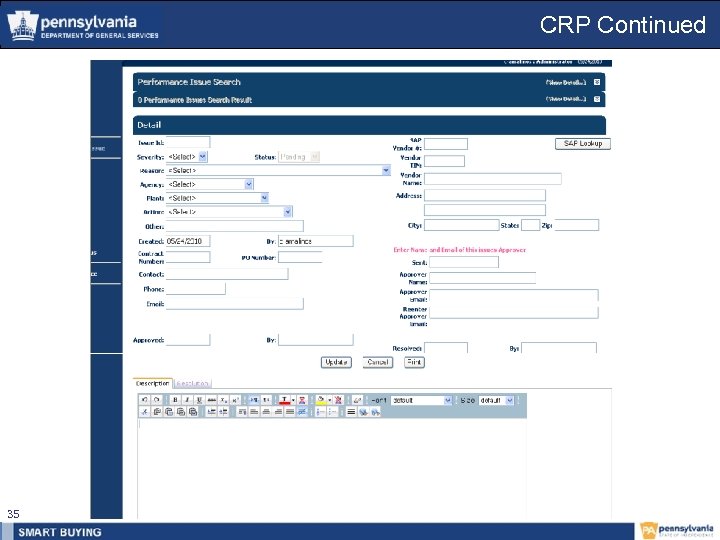This screenshot has width=720, height=540.
Task: Paste from clipboard in editor
Action: 169,412
